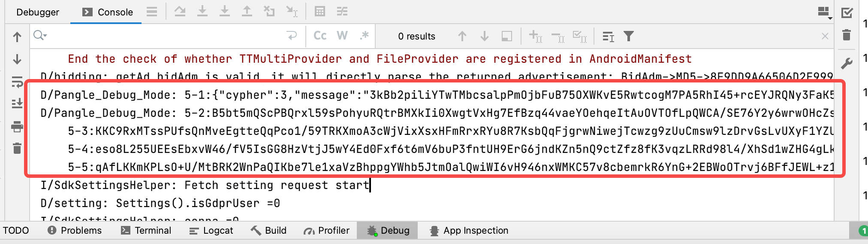Toggle soft-wrap in console gutter
The height and width of the screenshot is (244, 868).
[17, 81]
